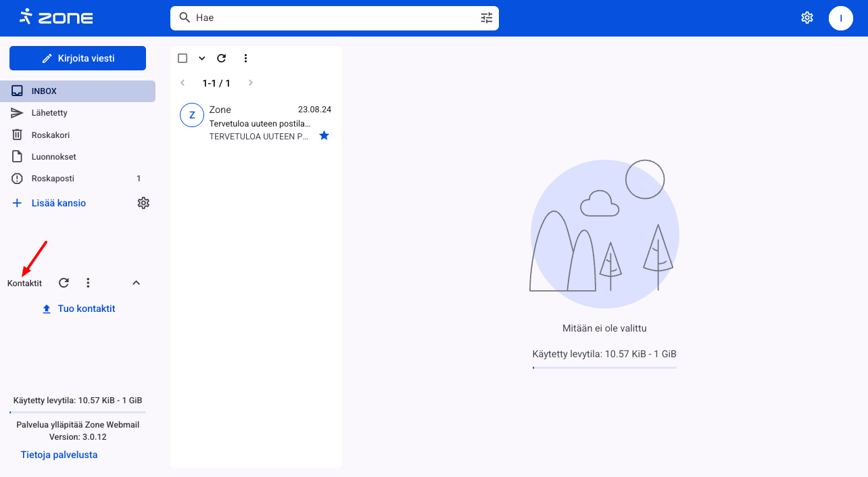Go to next page of messages
The height and width of the screenshot is (477, 868).
coord(250,83)
